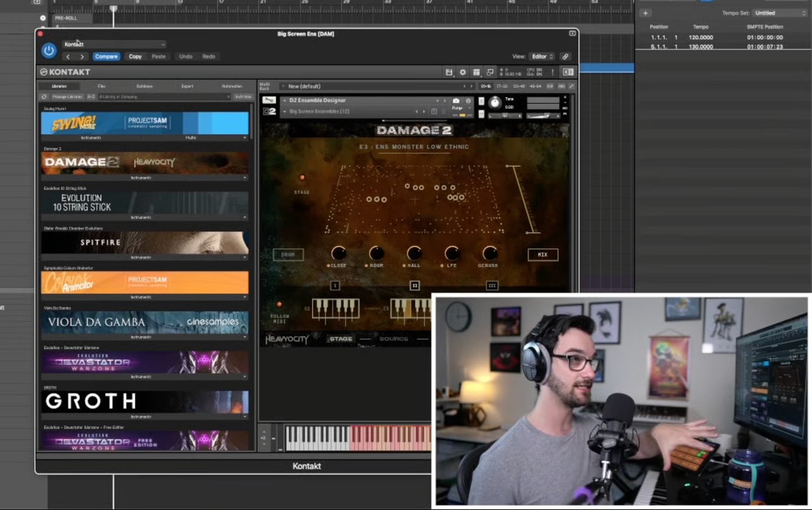Viewport: 812px width, 510px height.
Task: Go to next preset with right arrow
Action: coord(82,57)
